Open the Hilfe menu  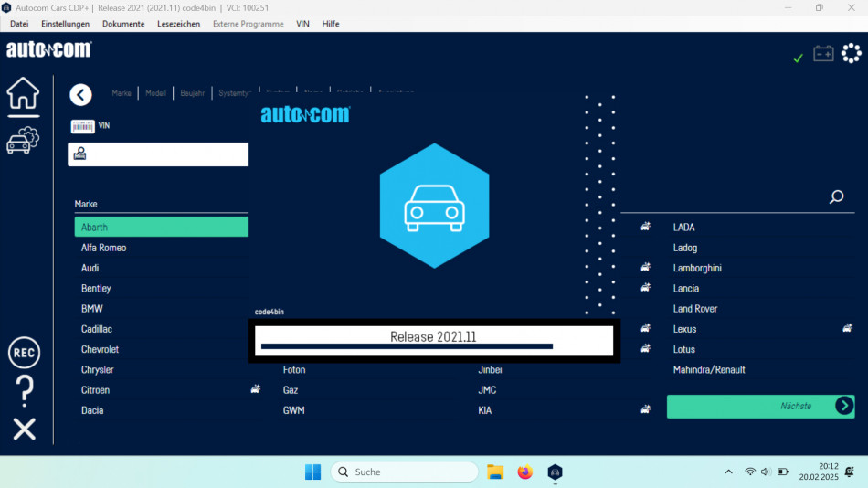331,24
